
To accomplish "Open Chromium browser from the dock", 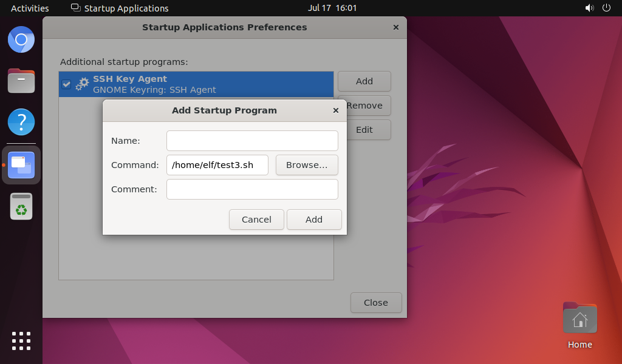I will 21,39.
